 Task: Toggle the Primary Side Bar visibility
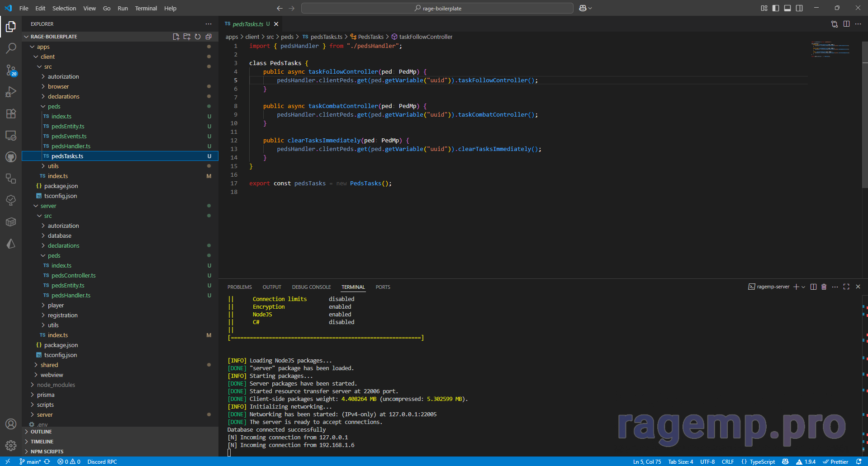(776, 8)
